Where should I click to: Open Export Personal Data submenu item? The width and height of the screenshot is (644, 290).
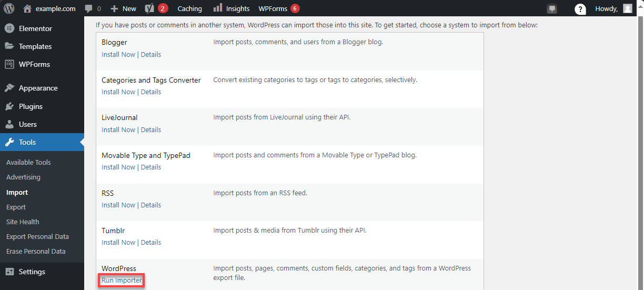[x=37, y=237]
